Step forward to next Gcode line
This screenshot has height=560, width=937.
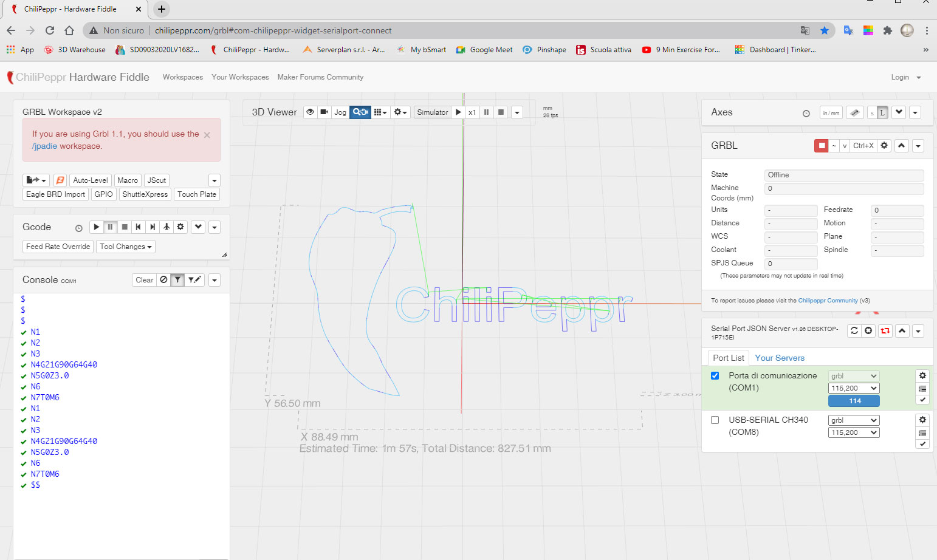click(153, 227)
